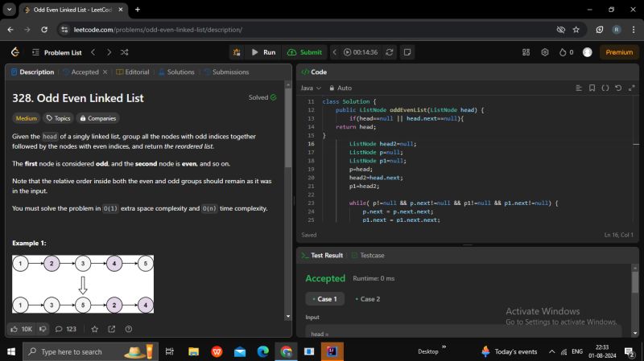Run the code

(264, 52)
